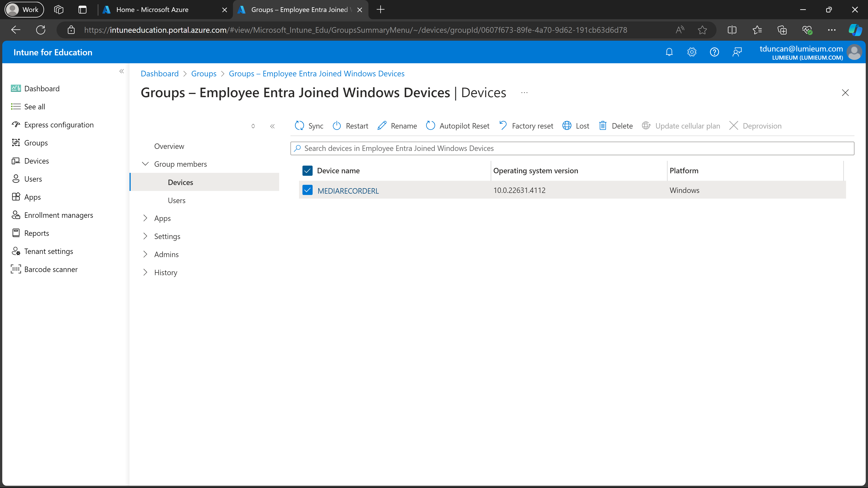The image size is (868, 488).
Task: Click OS version 10.0.22631.4112 cell
Action: click(519, 190)
